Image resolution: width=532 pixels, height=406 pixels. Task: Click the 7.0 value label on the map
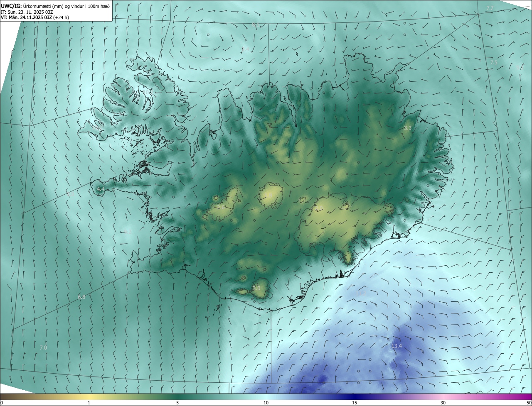[x=43, y=347]
